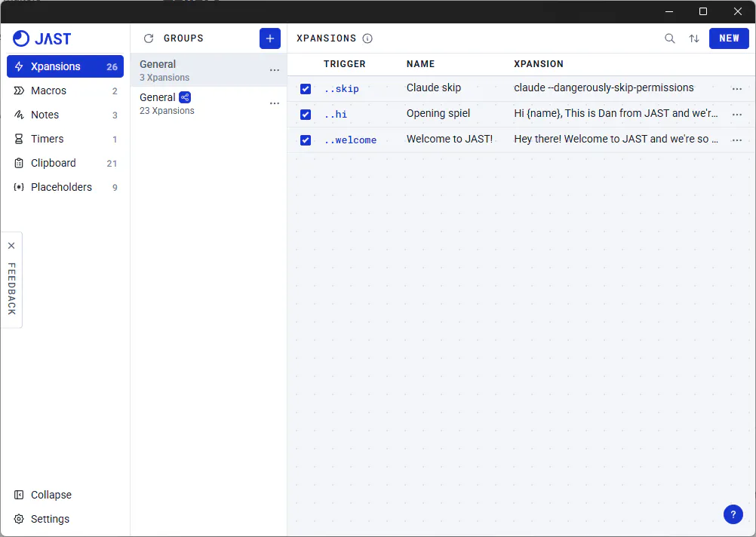The width and height of the screenshot is (756, 537).
Task: Search Xpansions with magnifier icon
Action: [670, 38]
